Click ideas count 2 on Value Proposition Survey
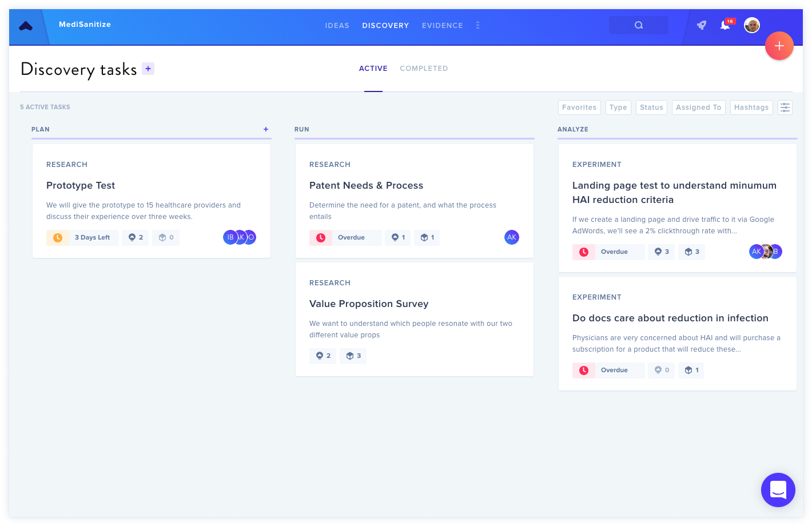The image size is (812, 526). coord(324,356)
